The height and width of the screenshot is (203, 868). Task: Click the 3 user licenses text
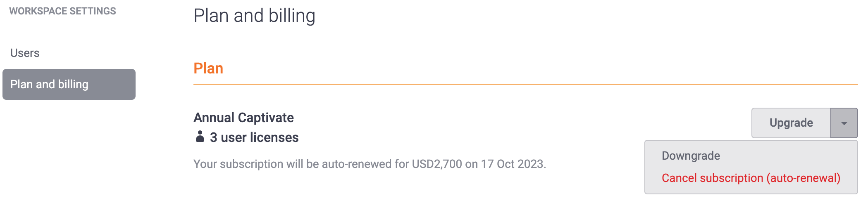(254, 137)
